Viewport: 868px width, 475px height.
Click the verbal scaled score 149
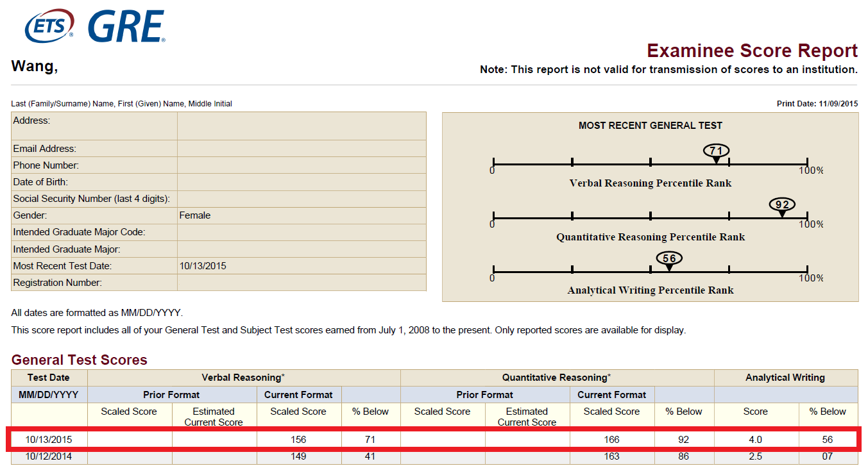click(x=298, y=456)
